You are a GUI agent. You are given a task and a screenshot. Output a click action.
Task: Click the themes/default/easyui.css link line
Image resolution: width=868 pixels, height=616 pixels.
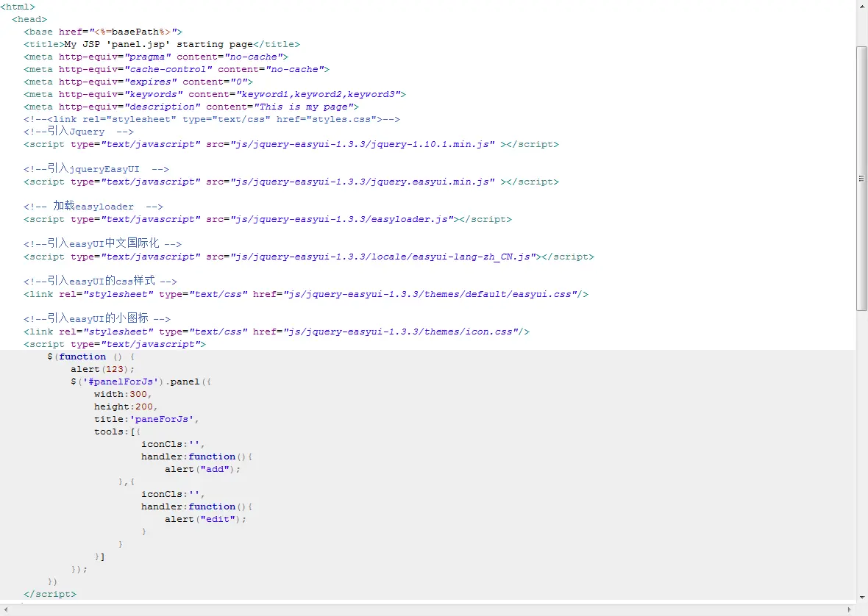coord(306,294)
